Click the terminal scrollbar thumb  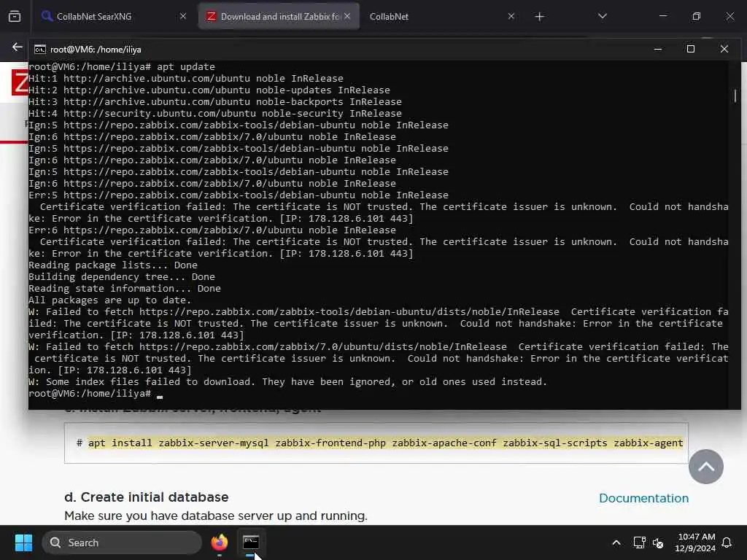[735, 96]
